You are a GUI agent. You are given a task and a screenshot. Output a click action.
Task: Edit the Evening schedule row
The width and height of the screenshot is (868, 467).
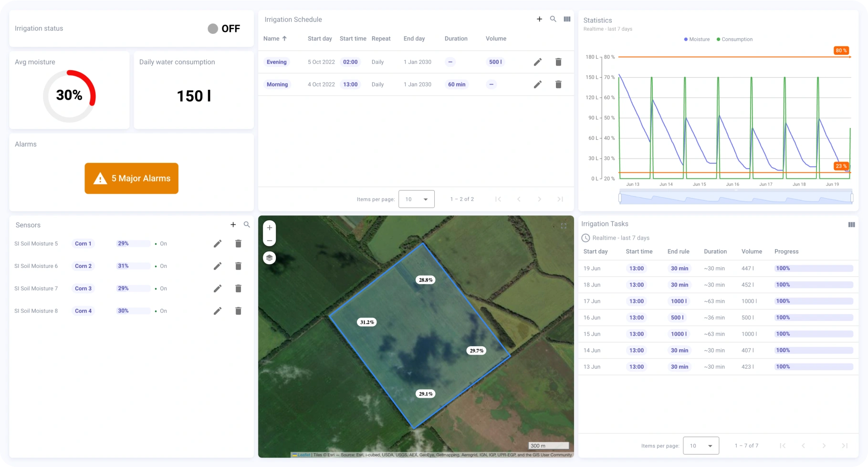(x=537, y=62)
